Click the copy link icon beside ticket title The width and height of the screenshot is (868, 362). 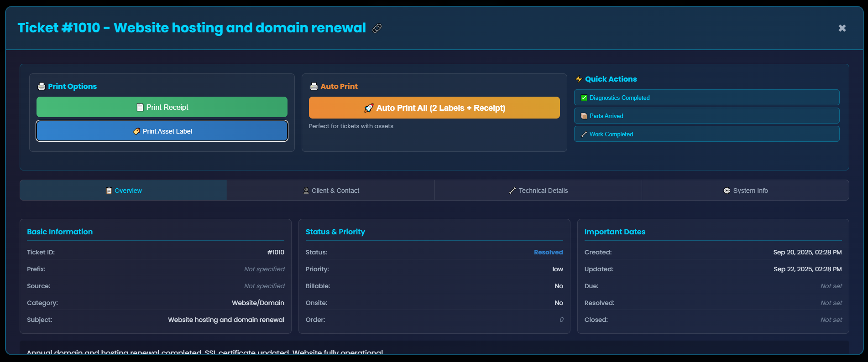click(377, 28)
